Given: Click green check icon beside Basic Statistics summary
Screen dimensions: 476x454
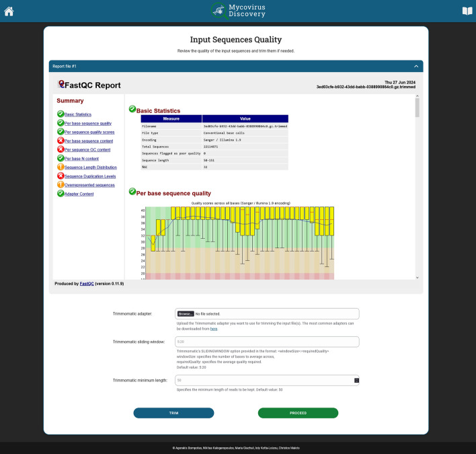Looking at the screenshot, I should coord(61,114).
